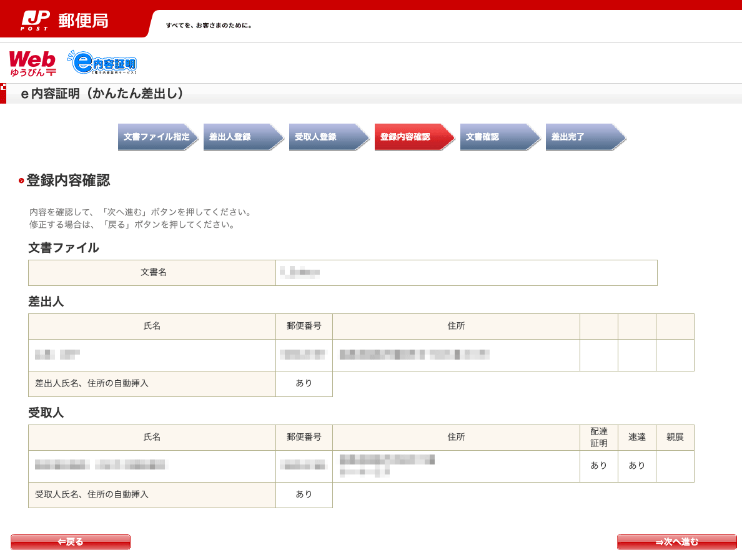Select the 受取人登録 step
742x560 pixels.
[x=329, y=137]
